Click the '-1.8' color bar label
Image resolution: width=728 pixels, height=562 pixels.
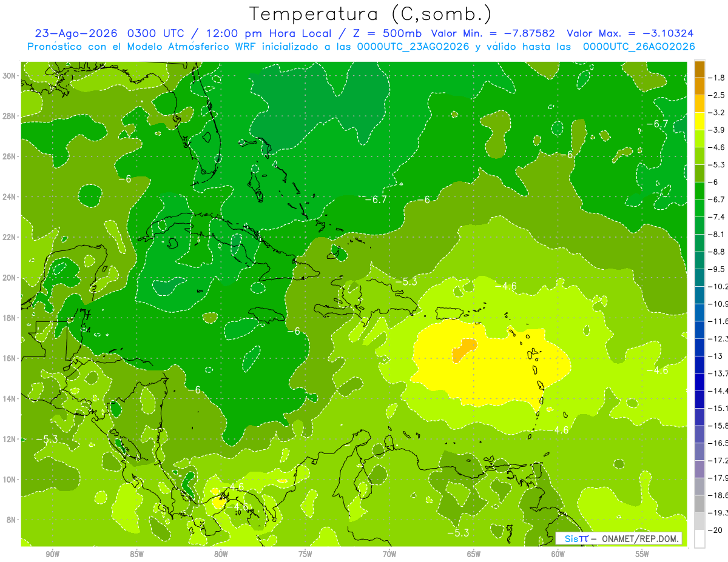click(717, 78)
